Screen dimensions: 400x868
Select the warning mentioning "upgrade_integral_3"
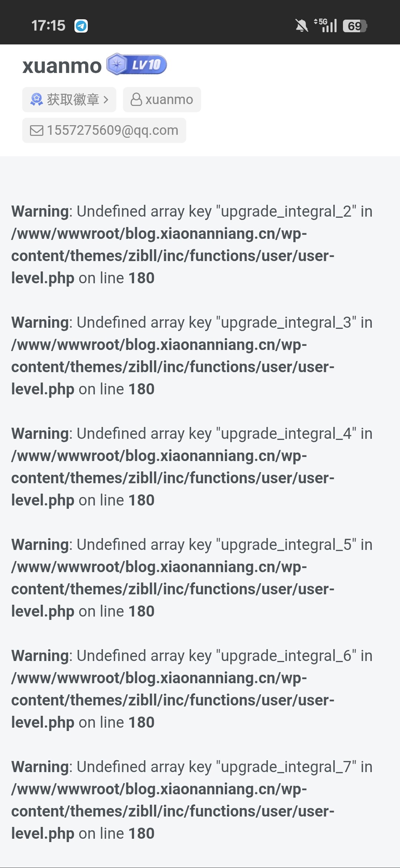tap(191, 355)
